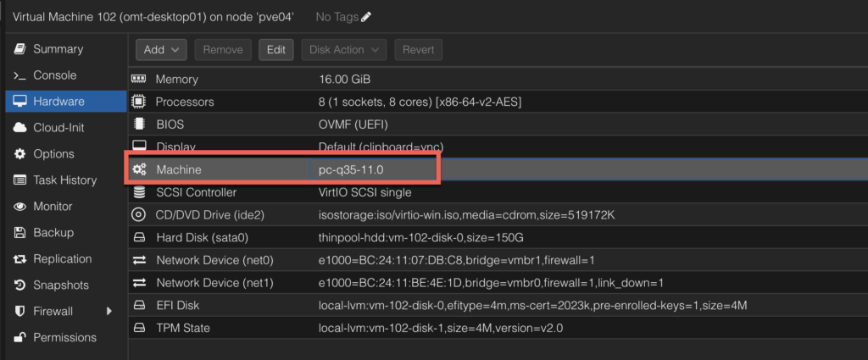Click the Hard Disk sata0 drive icon
This screenshot has height=360, width=868.
point(140,238)
